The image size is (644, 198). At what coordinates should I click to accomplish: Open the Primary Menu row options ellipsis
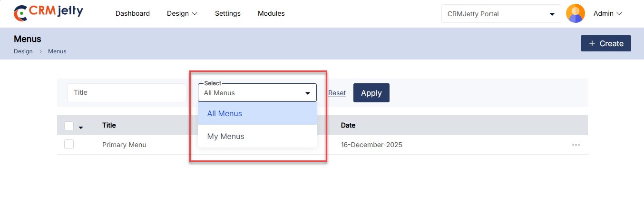tap(576, 145)
